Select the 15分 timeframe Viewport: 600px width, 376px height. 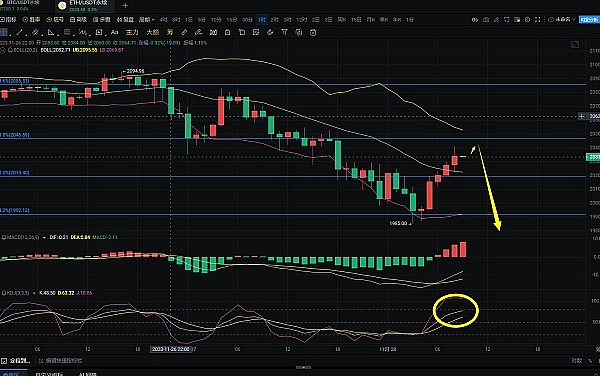click(232, 20)
